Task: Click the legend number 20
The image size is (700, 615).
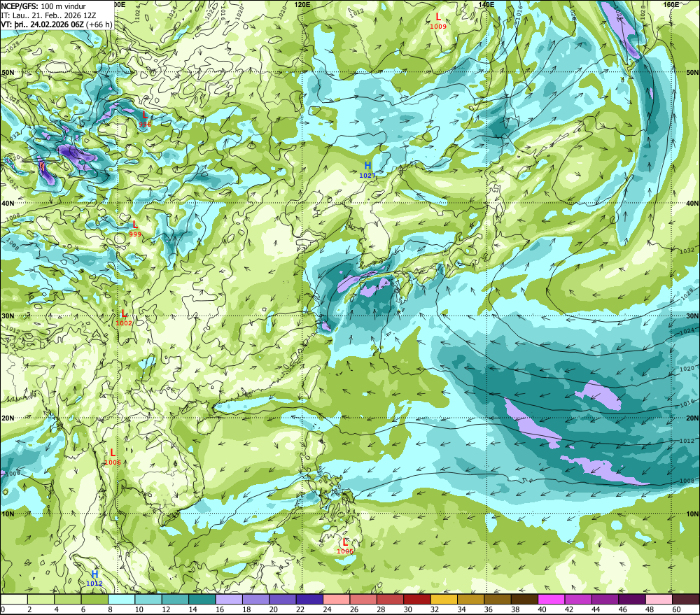Action: tap(274, 609)
